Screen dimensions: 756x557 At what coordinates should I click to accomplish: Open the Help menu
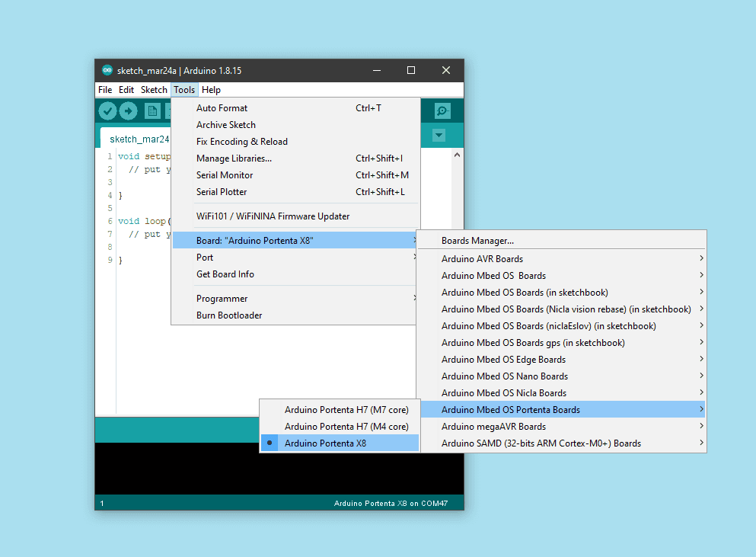[211, 90]
